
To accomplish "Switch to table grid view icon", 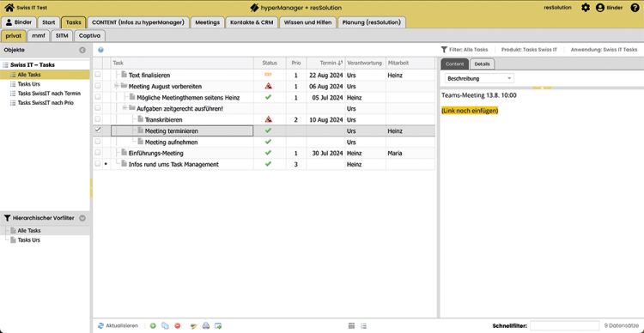I will (351, 325).
